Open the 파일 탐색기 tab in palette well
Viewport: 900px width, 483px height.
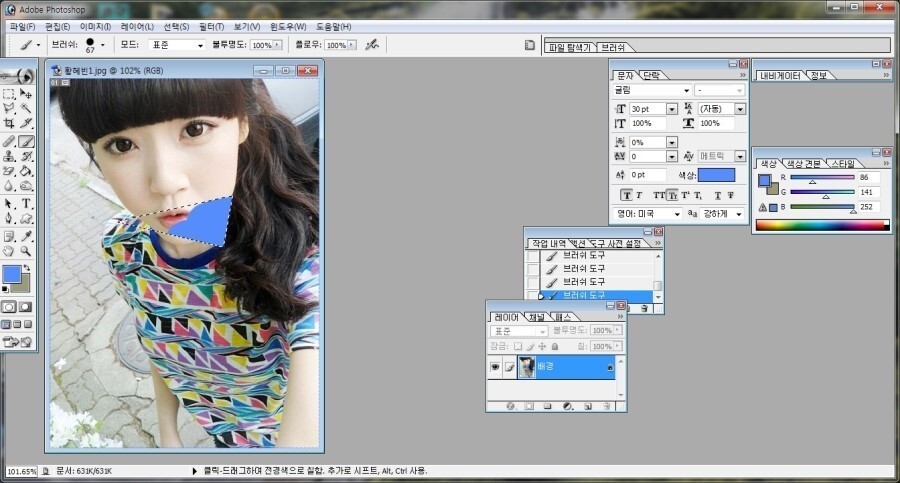(x=569, y=48)
